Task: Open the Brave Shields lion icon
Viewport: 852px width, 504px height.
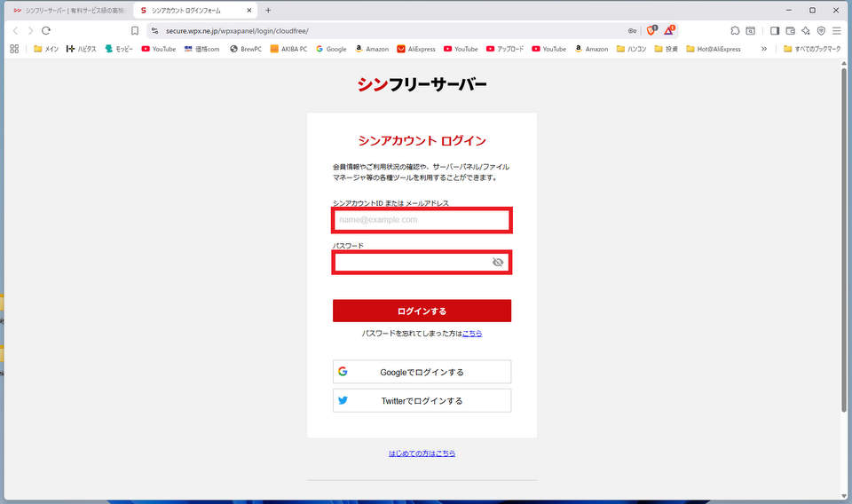Action: [651, 30]
